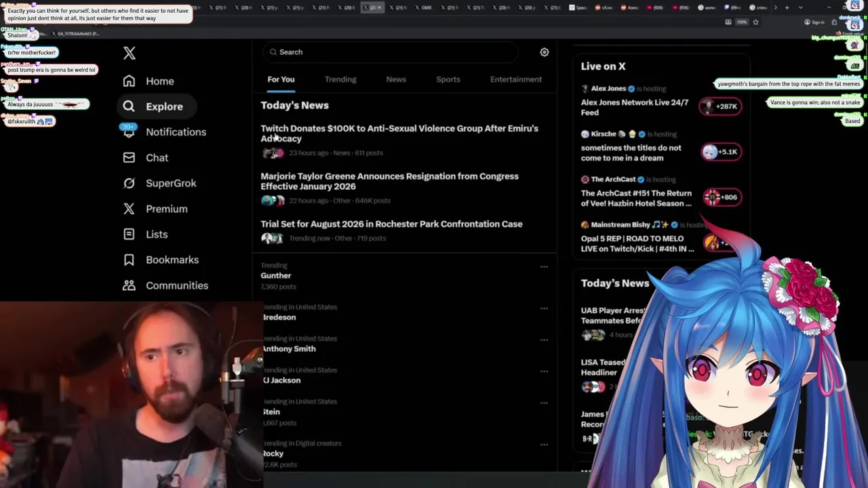
Task: Open more options for Anthony Smith trend
Action: [544, 340]
